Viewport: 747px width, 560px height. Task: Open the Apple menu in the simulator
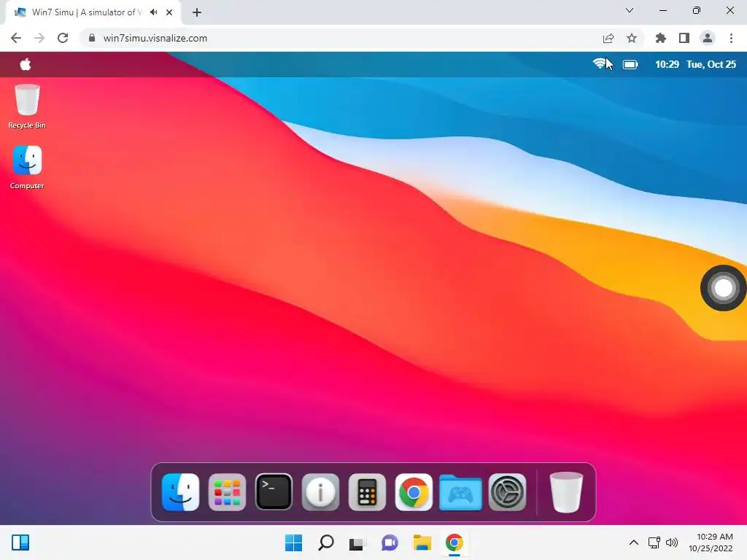pos(26,64)
